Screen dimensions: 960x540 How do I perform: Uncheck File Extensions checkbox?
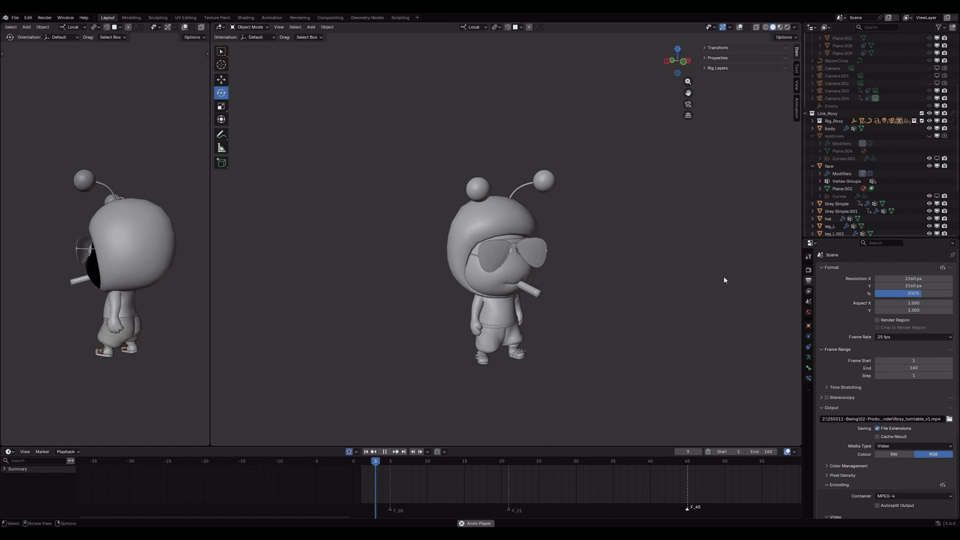877,429
